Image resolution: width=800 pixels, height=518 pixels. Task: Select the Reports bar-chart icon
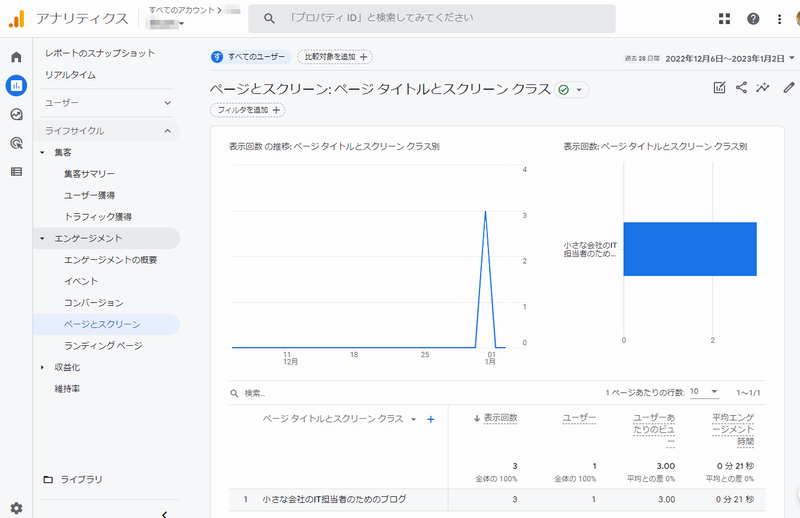click(x=16, y=85)
